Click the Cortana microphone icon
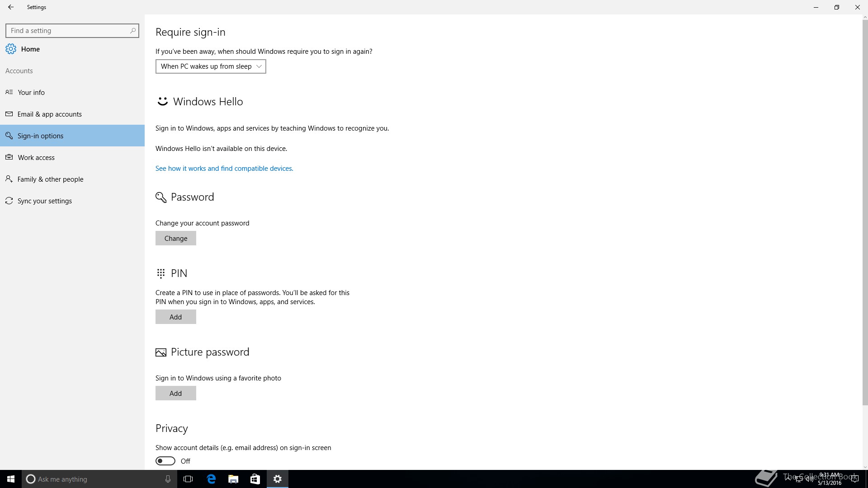 [168, 479]
